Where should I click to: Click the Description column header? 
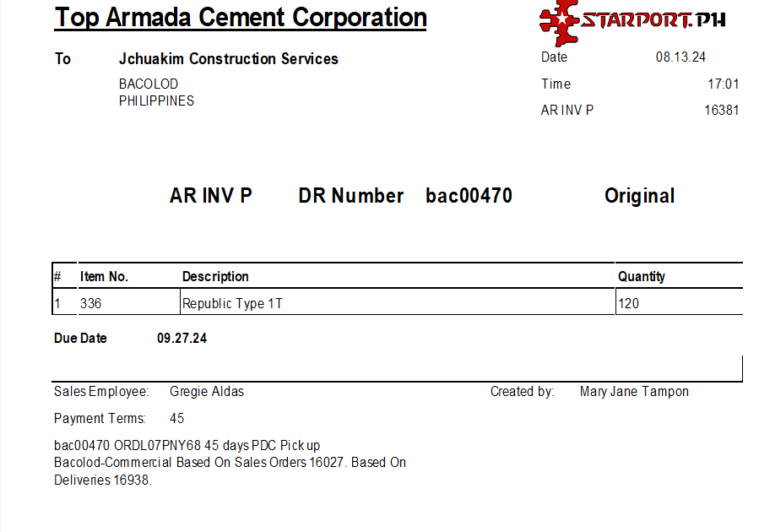215,277
